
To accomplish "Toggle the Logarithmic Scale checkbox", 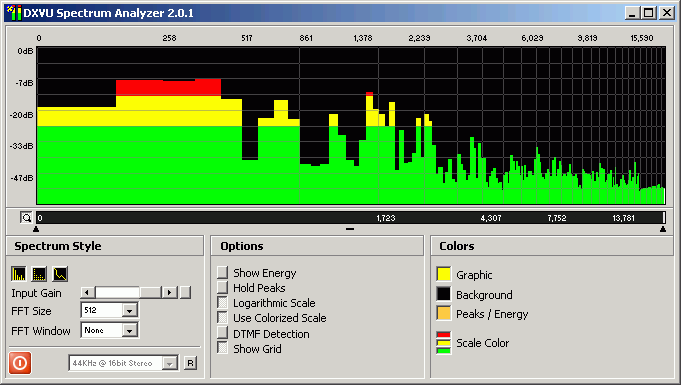I will pyautogui.click(x=222, y=302).
